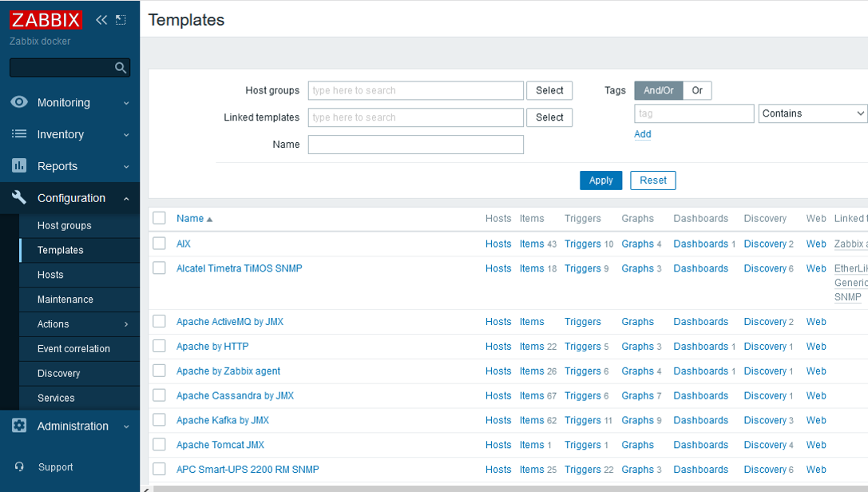This screenshot has width=868, height=492.
Task: Click the Administration gear icon
Action: coord(19,425)
